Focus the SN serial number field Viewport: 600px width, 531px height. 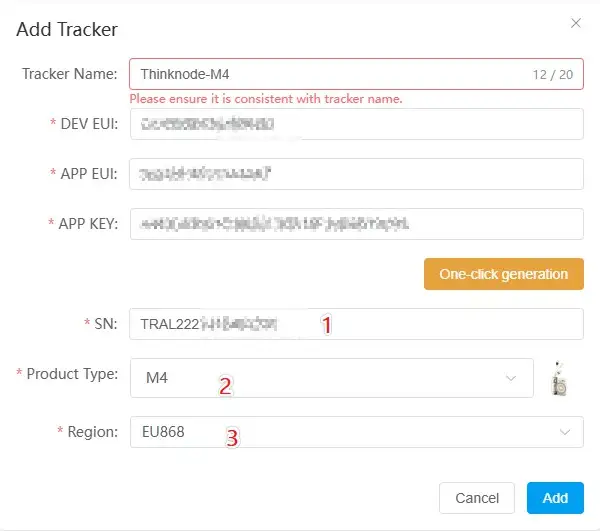356,324
